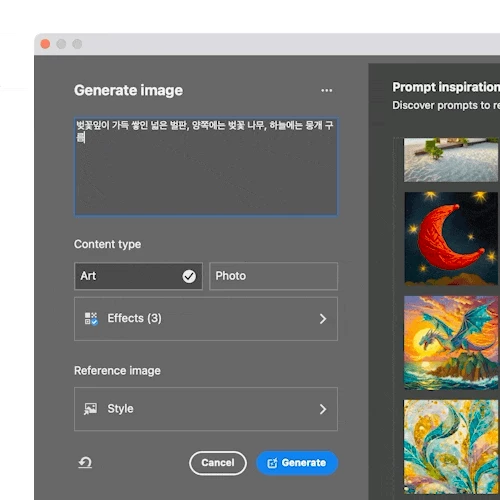Select the teal leaf pattern thumbnail

click(452, 447)
